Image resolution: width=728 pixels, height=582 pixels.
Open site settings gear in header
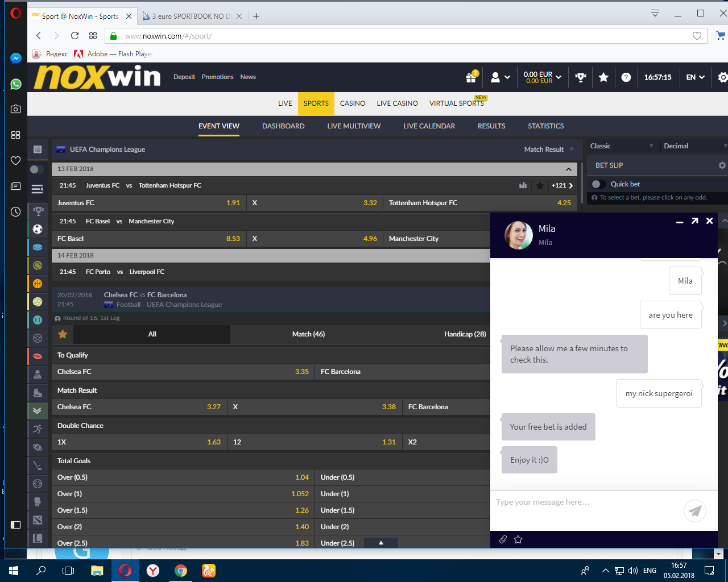tap(723, 77)
